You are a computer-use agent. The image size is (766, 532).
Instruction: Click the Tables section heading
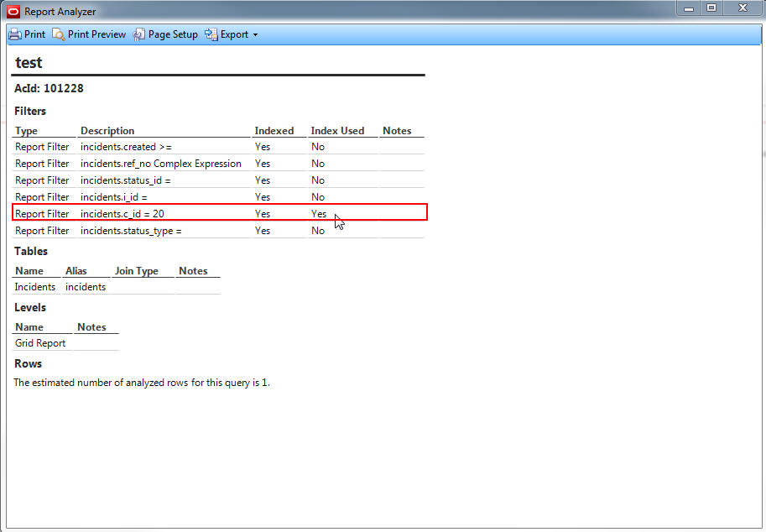(x=31, y=251)
